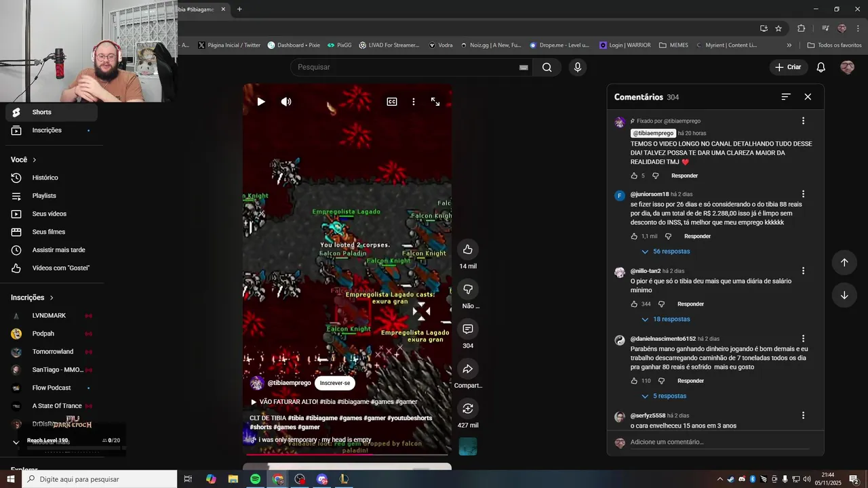Reply to @nillo-tan2 comment
This screenshot has width=868, height=488.
pyautogui.click(x=690, y=304)
